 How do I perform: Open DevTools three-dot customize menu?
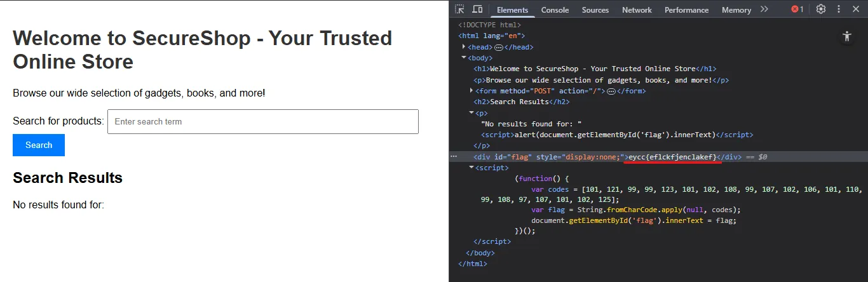coord(839,10)
